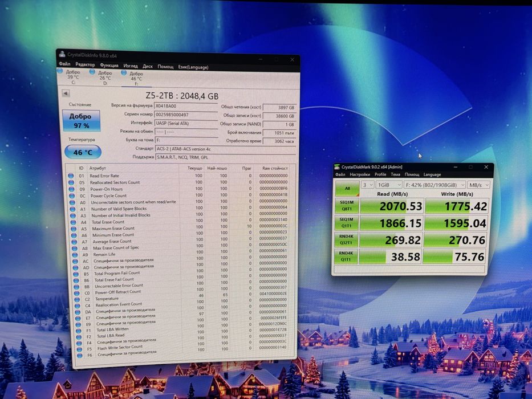Click status icon of Average Erase Count row
This screenshot has height=399, width=532.
(75, 242)
